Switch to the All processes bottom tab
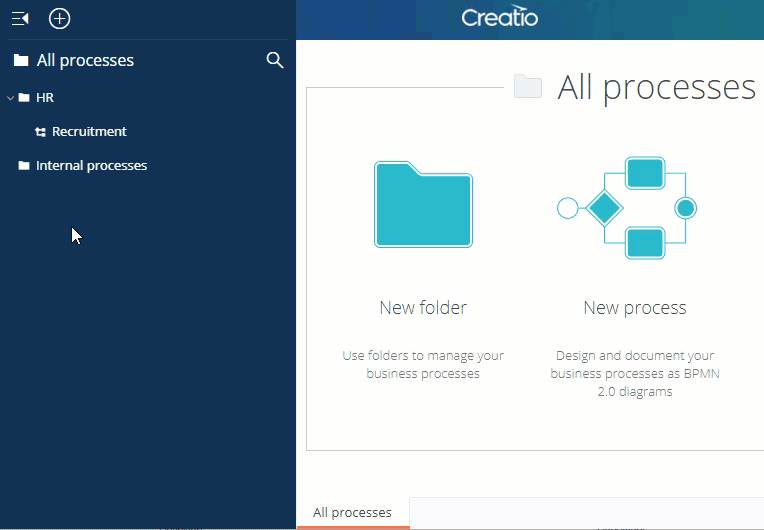The image size is (764, 530). 352,512
